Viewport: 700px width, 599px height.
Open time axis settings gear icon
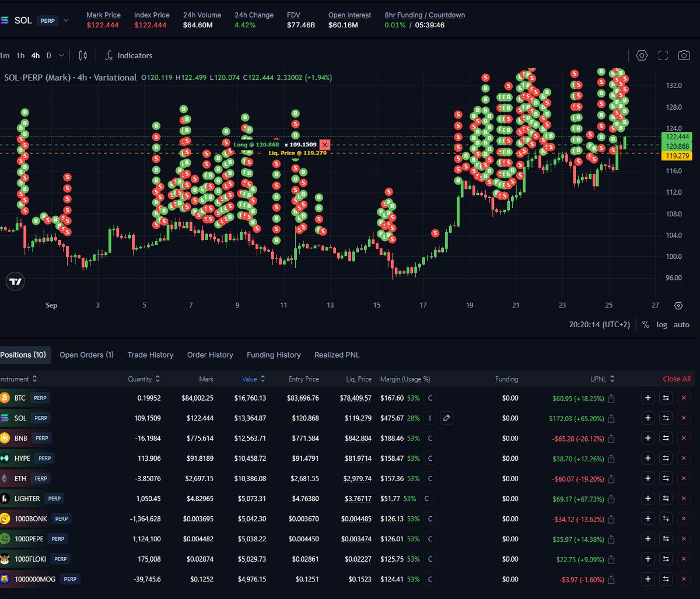(x=678, y=305)
